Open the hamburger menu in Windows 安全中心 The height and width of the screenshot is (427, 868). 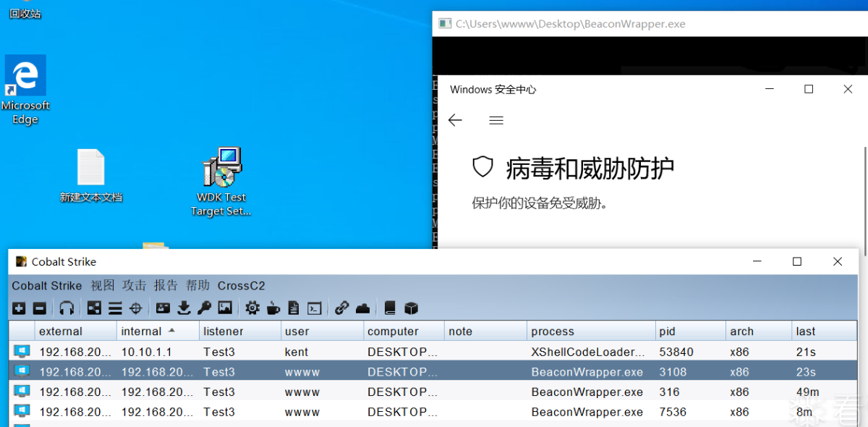pyautogui.click(x=496, y=120)
